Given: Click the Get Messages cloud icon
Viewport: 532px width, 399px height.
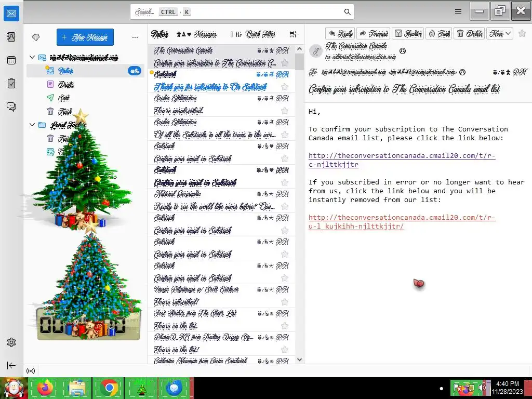Looking at the screenshot, I should click(x=36, y=37).
